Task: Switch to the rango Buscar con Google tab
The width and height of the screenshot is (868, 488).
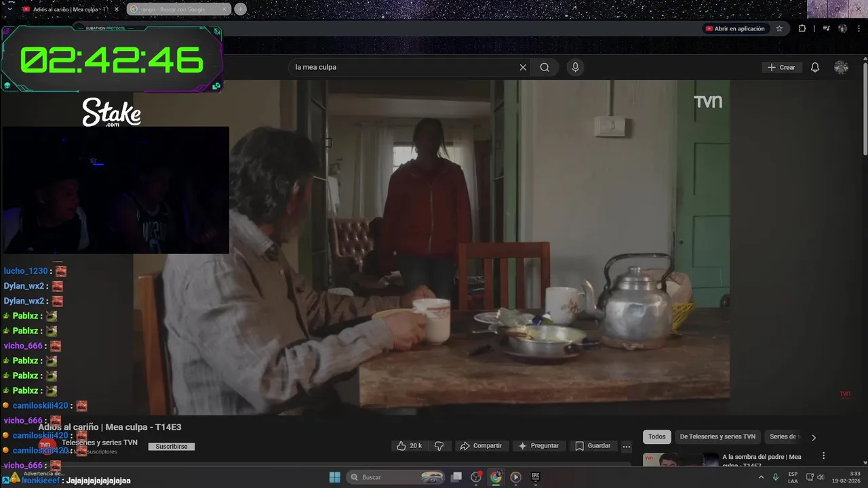Action: pos(178,9)
